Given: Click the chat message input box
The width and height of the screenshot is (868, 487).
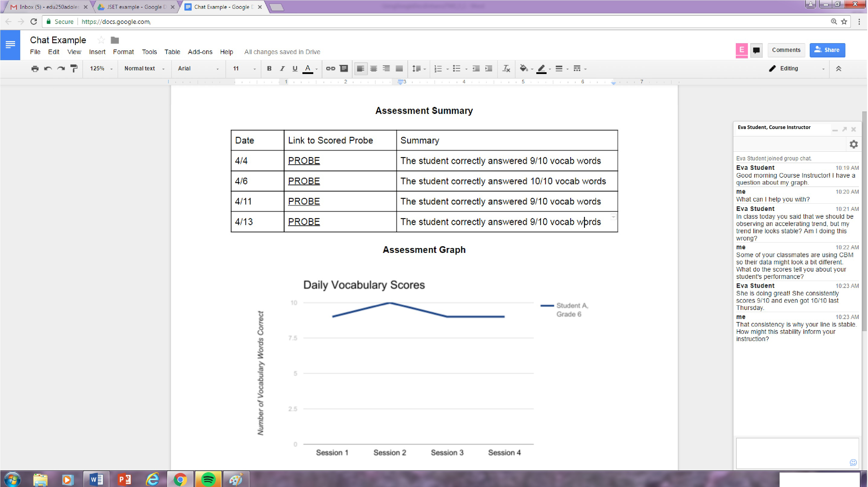Looking at the screenshot, I should 797,453.
